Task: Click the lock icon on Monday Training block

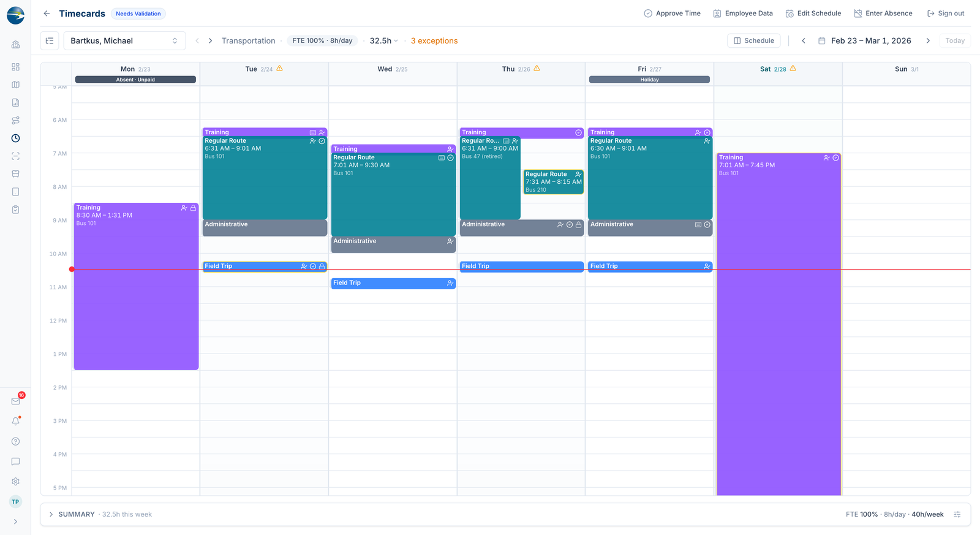Action: click(x=194, y=208)
